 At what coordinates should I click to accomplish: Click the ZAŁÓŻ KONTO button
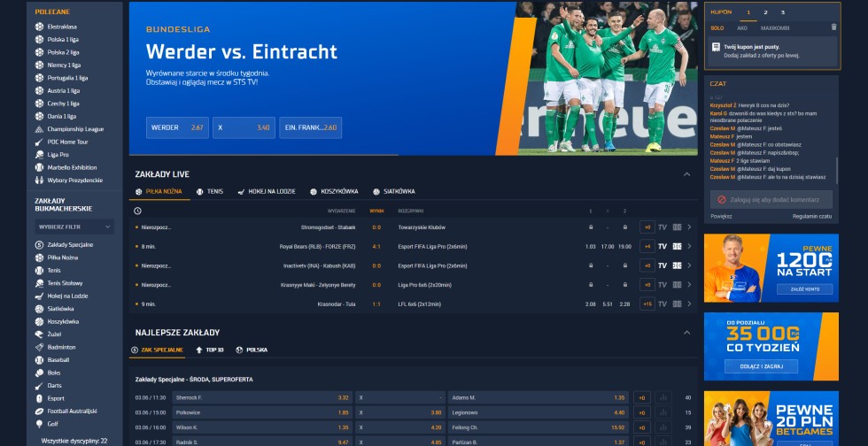[805, 289]
